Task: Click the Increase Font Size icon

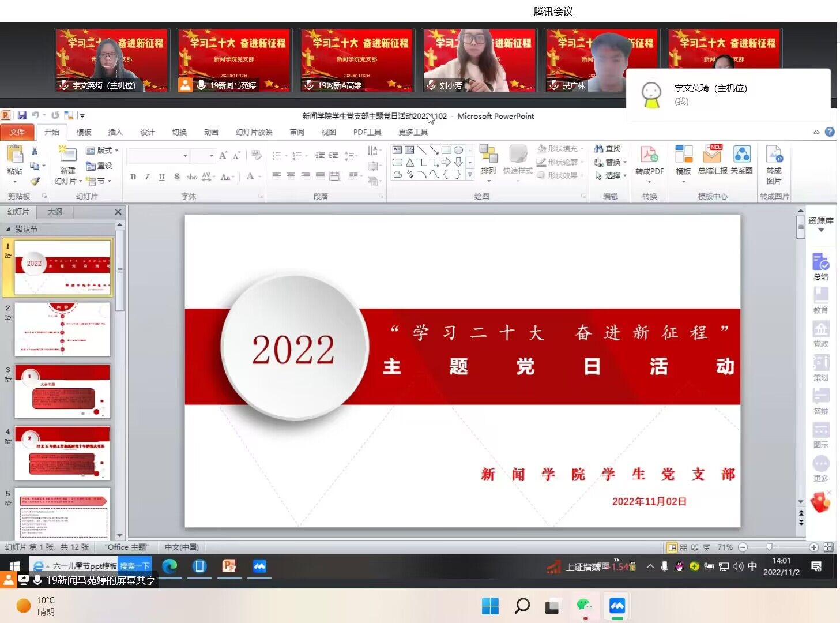Action: [223, 155]
